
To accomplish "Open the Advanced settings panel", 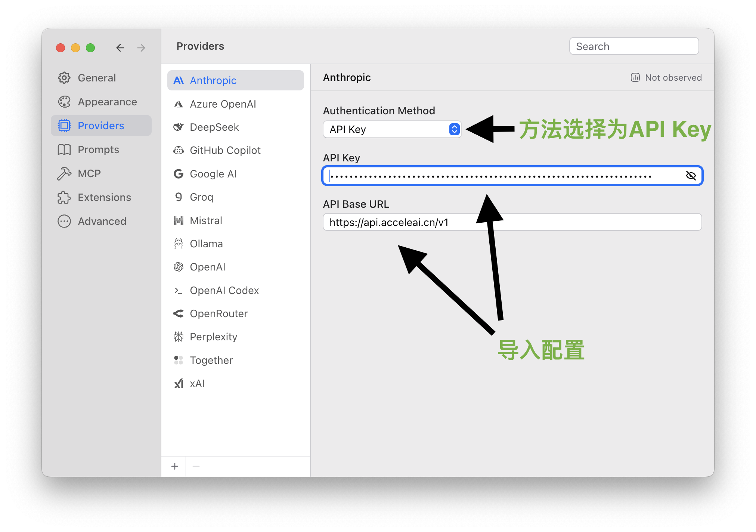I will [102, 221].
